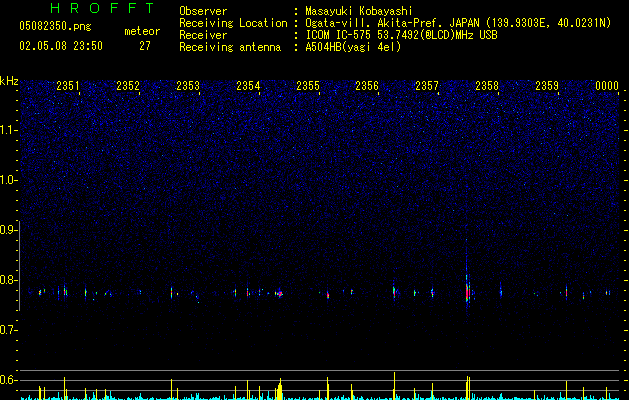Click the 2353 time marker
This screenshot has height=400, width=629.
coord(188,86)
